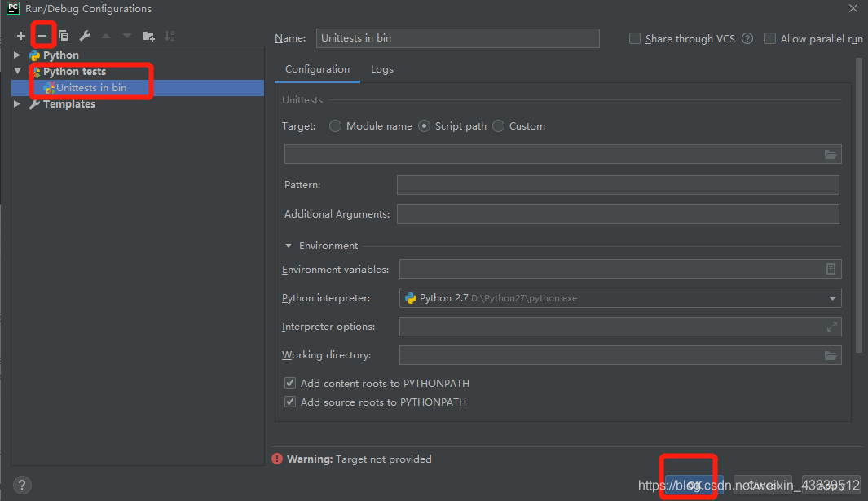Sort configurations alphabetically
Image resolution: width=868 pixels, height=501 pixels.
coord(170,36)
